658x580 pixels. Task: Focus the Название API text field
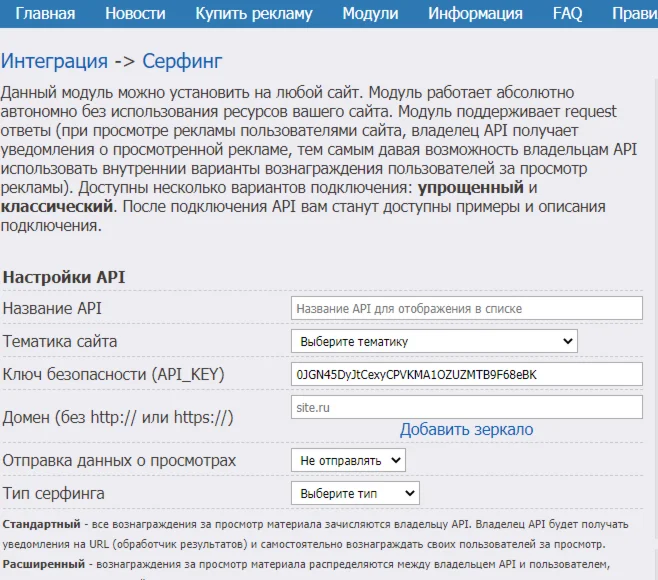[x=466, y=308]
